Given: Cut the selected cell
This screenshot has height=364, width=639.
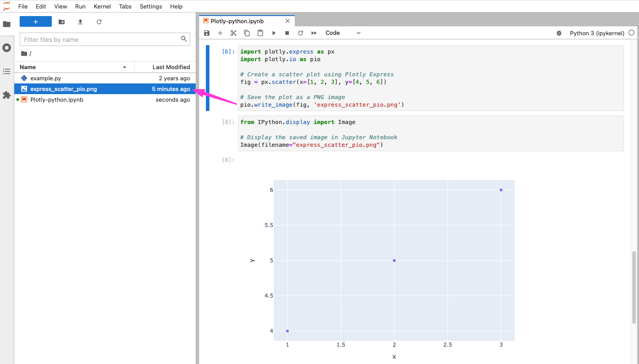Looking at the screenshot, I should (234, 33).
